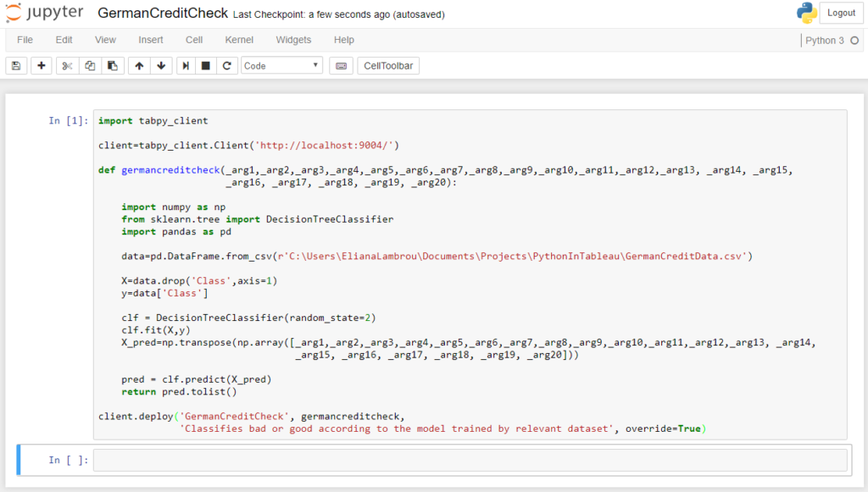Click the DecisionTreeClassifier import line
The width and height of the screenshot is (868, 492).
(x=258, y=219)
